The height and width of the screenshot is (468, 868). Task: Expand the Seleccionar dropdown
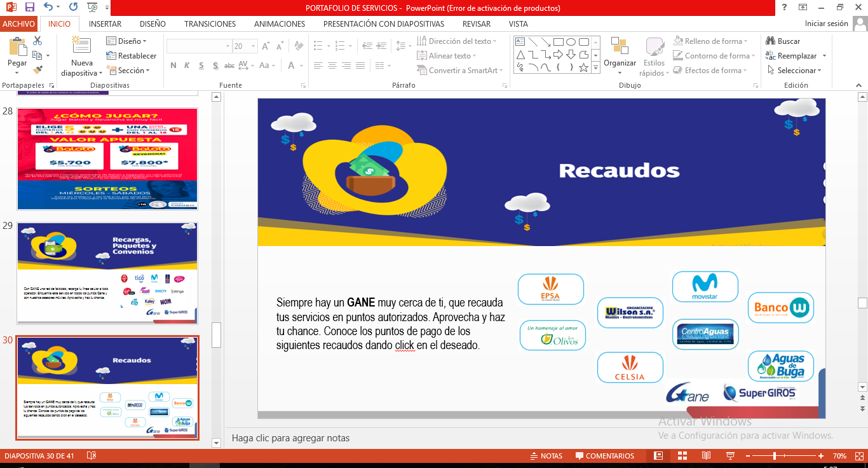[x=794, y=71]
